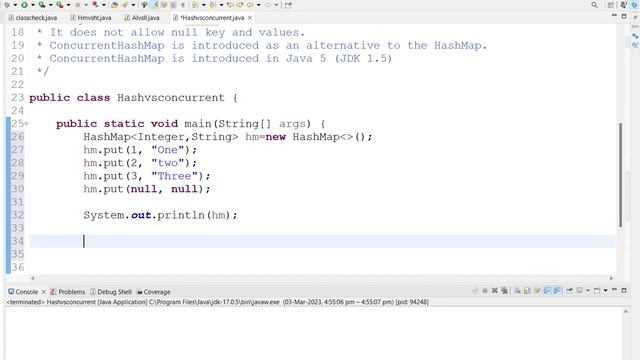Close the Console view tab
This screenshot has width=640, height=360.
tap(43, 292)
